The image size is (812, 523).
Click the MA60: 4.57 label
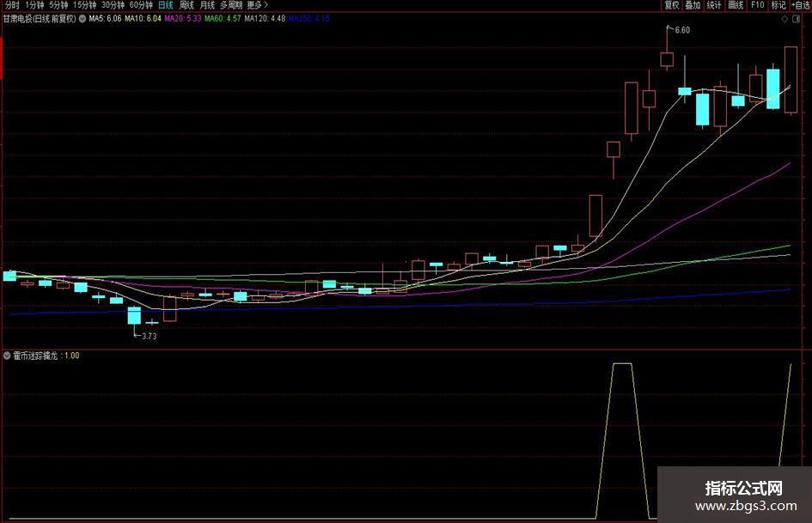coord(223,19)
